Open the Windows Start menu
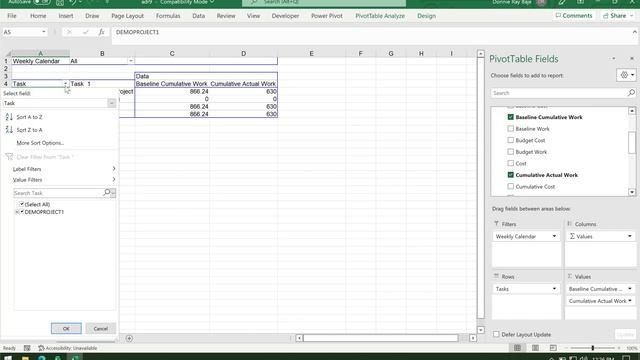Screen dimensions: 640x360 8,358
